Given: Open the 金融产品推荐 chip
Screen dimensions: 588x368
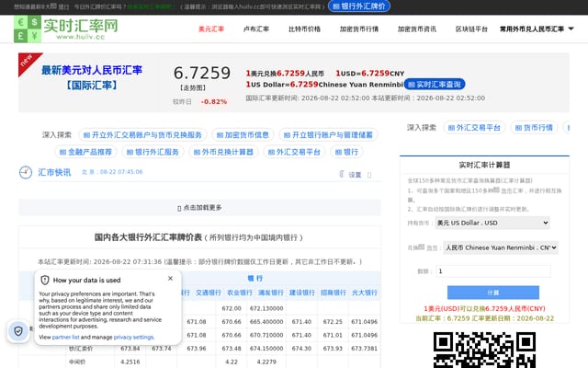Looking at the screenshot, I should coord(85,152).
